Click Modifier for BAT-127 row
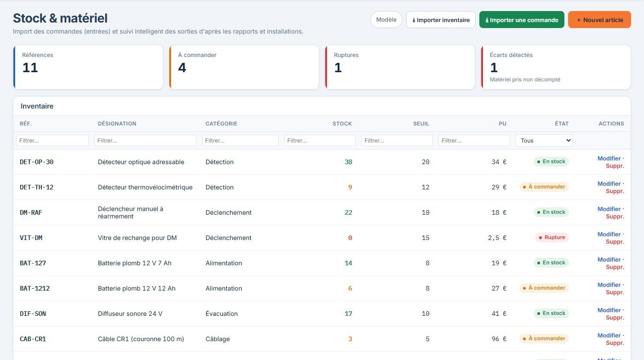Image resolution: width=644 pixels, height=360 pixels. click(609, 260)
